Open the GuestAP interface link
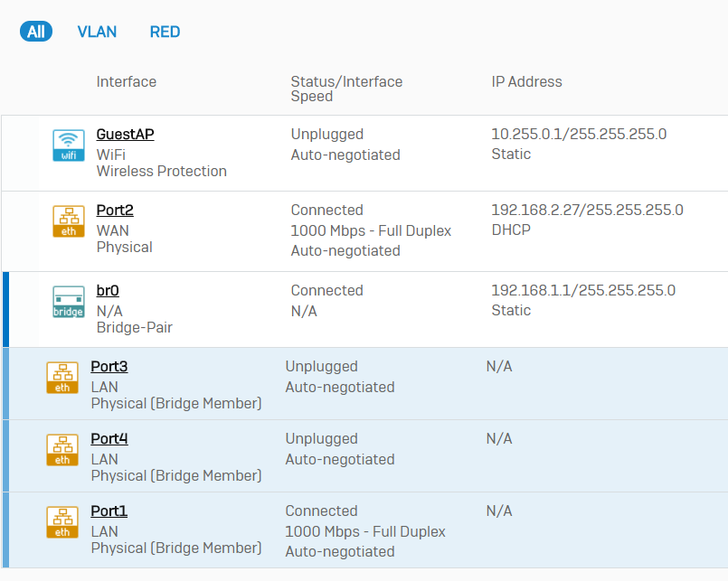 click(125, 135)
